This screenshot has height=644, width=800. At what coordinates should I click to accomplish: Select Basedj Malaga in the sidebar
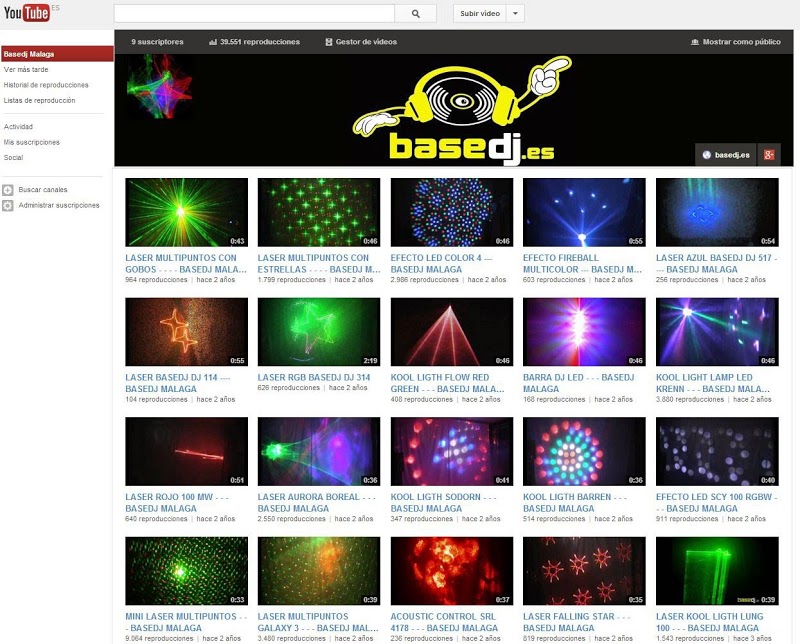coord(57,54)
